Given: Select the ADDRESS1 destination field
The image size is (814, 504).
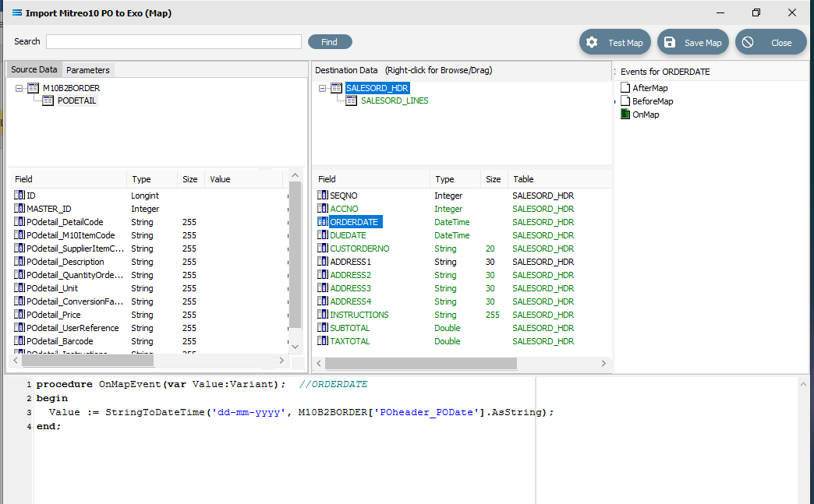Looking at the screenshot, I should 350,262.
